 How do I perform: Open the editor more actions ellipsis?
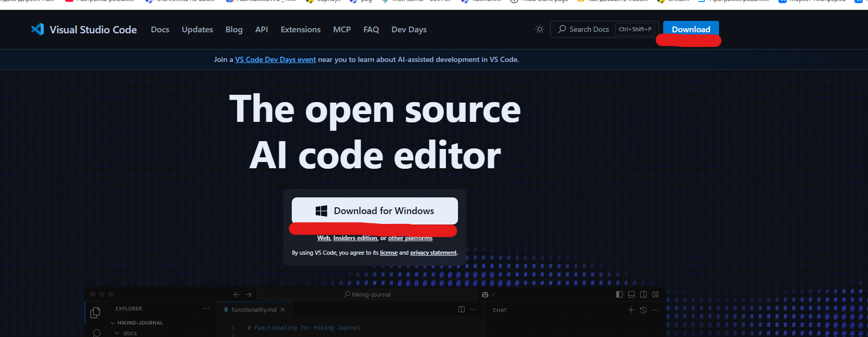(473, 309)
